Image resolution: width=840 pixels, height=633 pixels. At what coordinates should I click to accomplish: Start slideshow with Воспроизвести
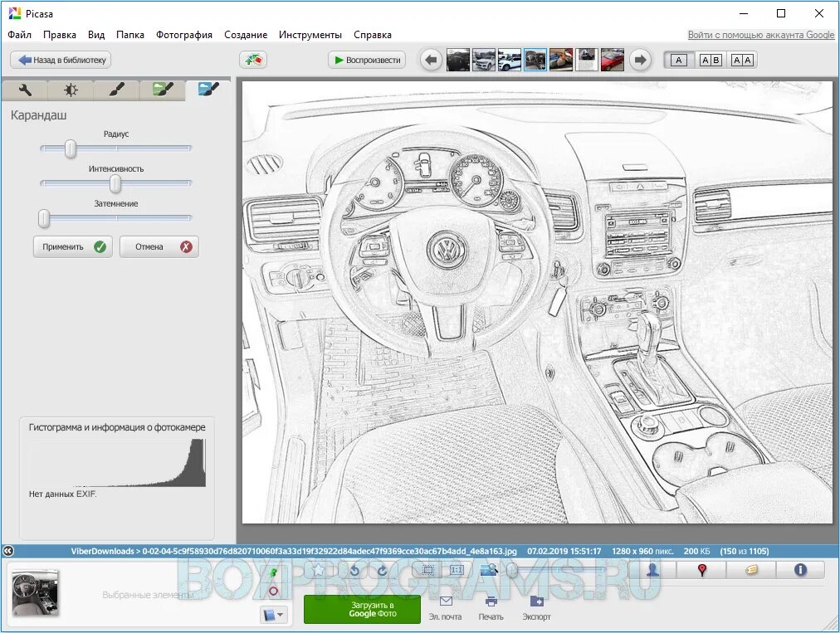pos(367,60)
